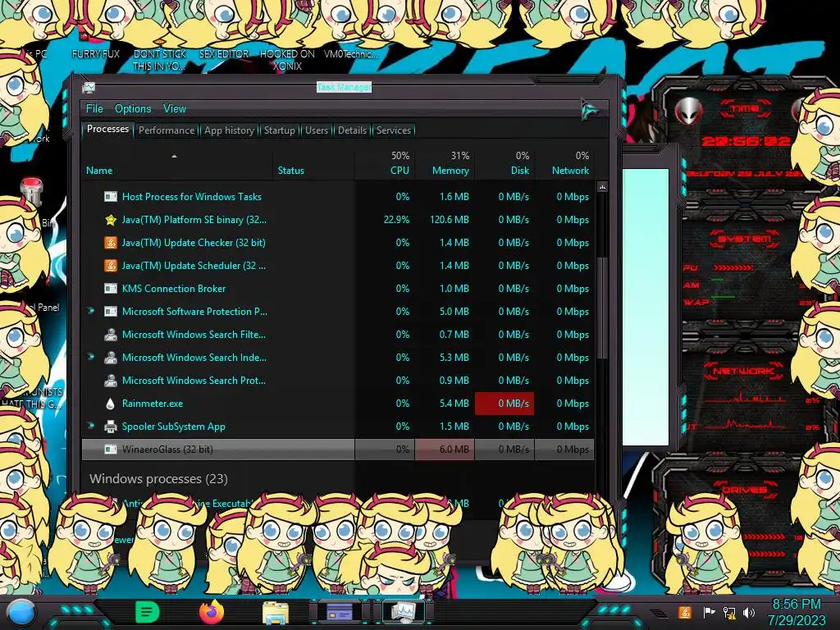Click the Task Manager title bar icon

pyautogui.click(x=89, y=87)
